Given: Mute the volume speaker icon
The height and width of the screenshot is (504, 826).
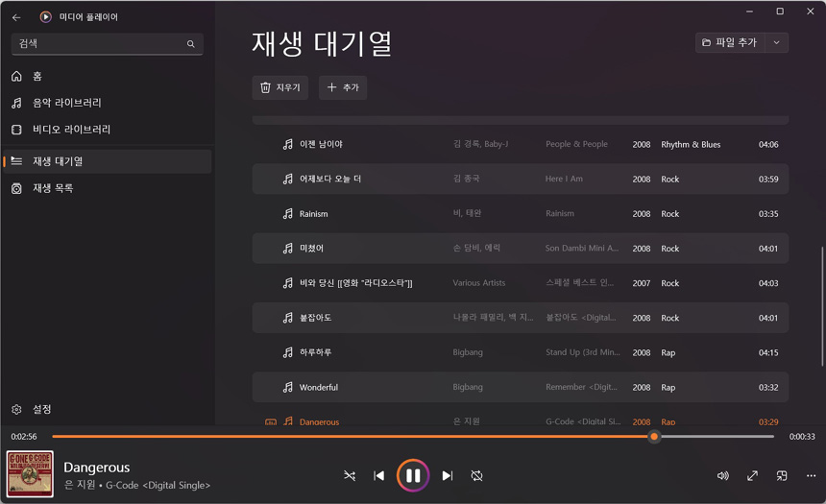Looking at the screenshot, I should click(723, 475).
